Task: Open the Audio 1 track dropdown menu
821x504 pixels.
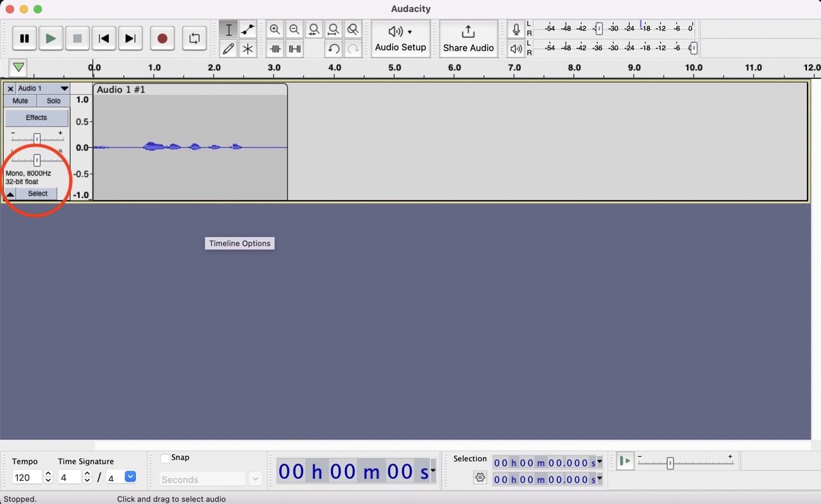Action: coord(43,88)
